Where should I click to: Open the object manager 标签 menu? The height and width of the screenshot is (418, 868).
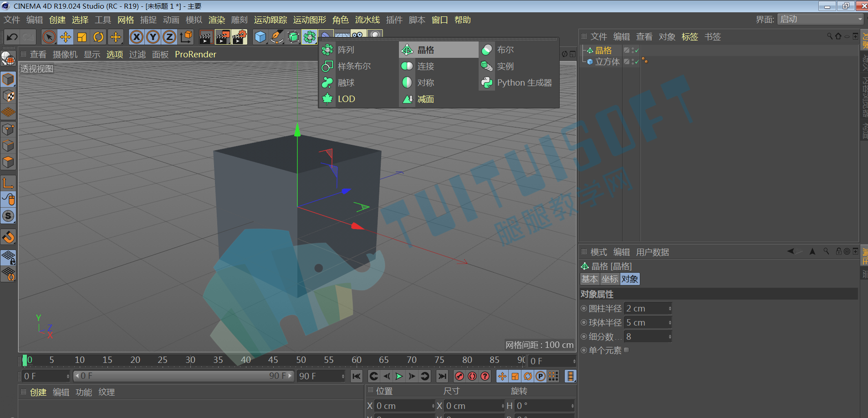(x=690, y=36)
